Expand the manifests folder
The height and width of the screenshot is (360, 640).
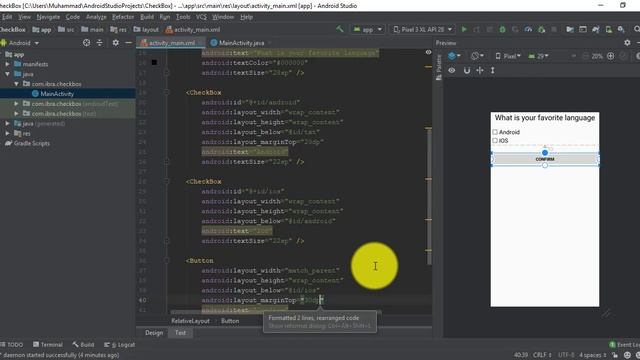tap(7, 64)
